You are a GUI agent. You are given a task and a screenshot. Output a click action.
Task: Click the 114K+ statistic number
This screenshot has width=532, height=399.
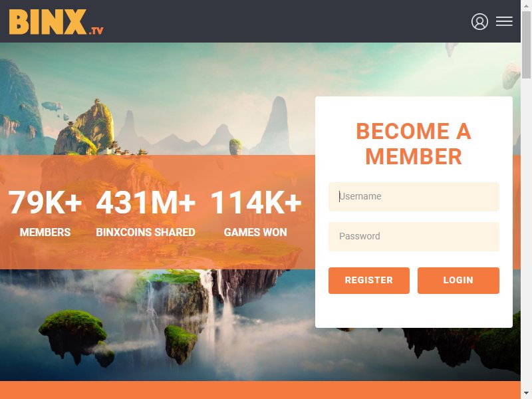[256, 203]
